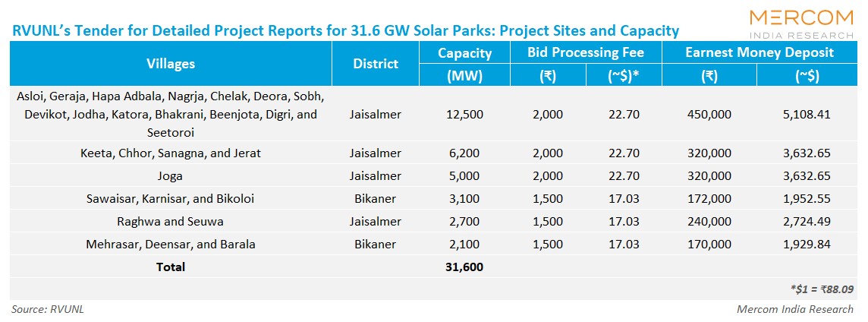868x322 pixels.
Task: Click the "Mercom India Research" footer credit
Action: [x=795, y=309]
